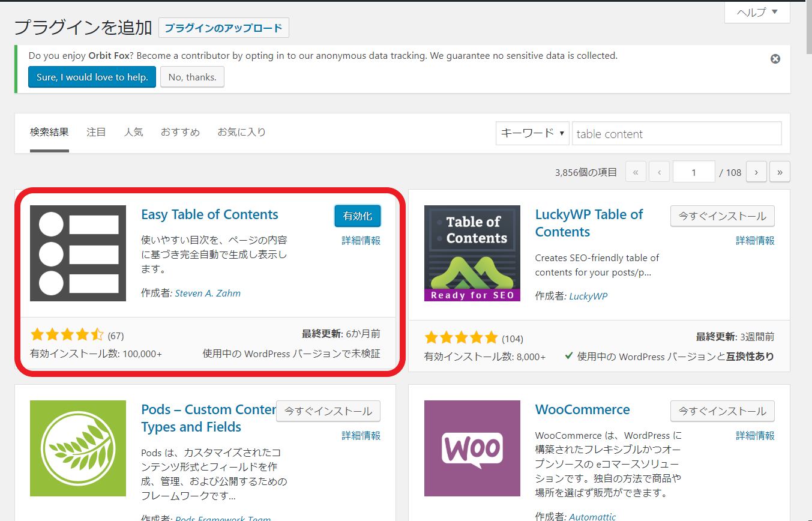Click the No, thanks button
Image resolution: width=812 pixels, height=521 pixels.
(x=192, y=77)
